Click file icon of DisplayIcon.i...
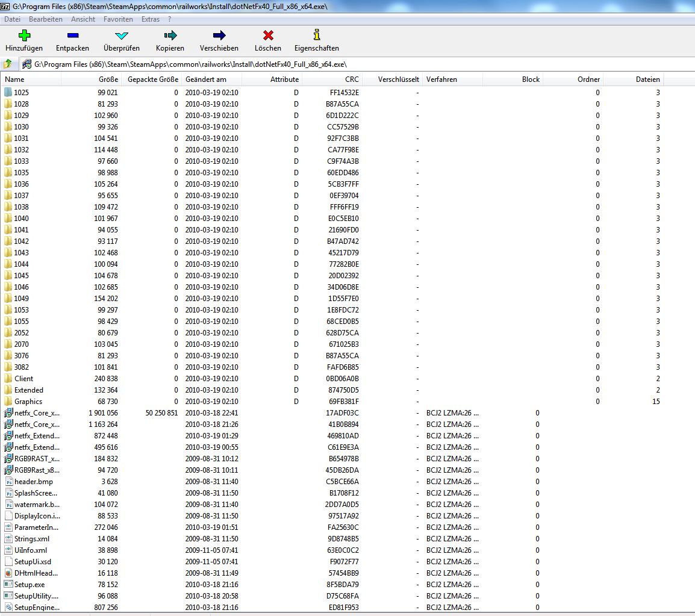Viewport: 695px width, 616px height. [8, 516]
